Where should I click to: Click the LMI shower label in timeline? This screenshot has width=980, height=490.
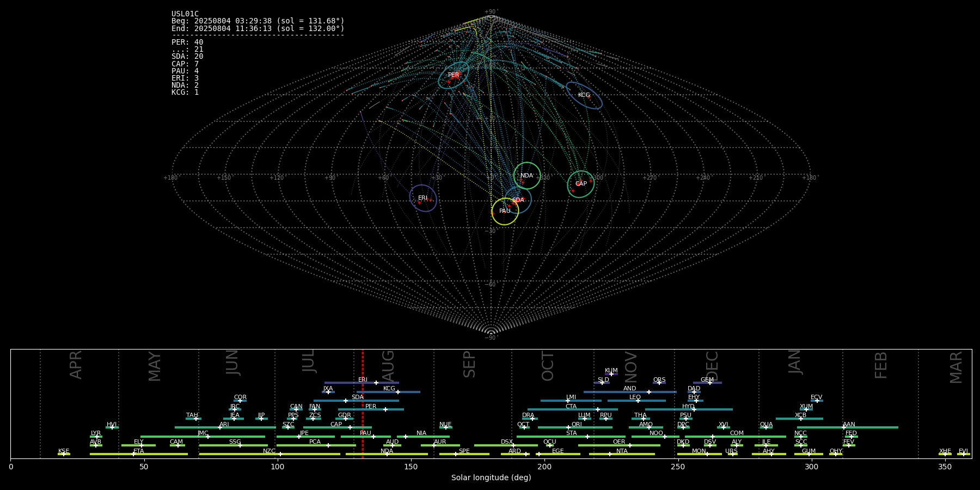point(571,397)
